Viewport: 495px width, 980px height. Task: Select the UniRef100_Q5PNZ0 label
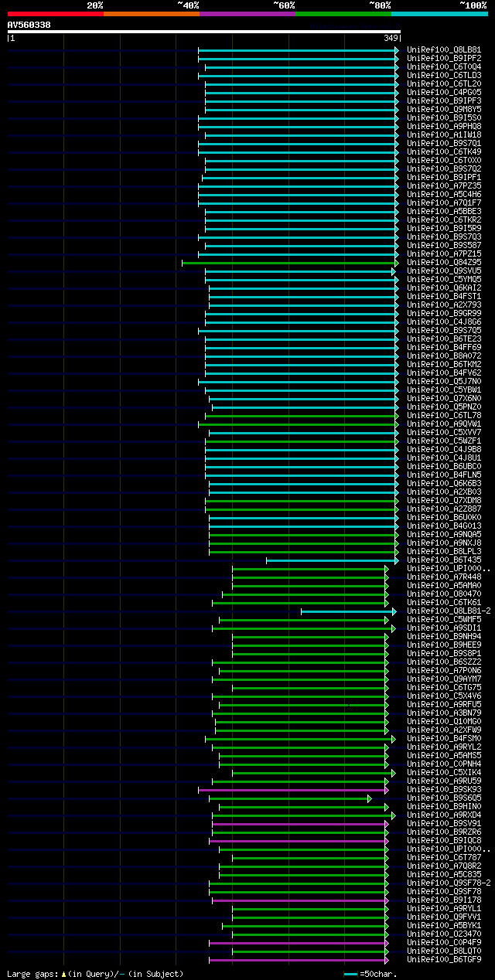click(x=444, y=407)
